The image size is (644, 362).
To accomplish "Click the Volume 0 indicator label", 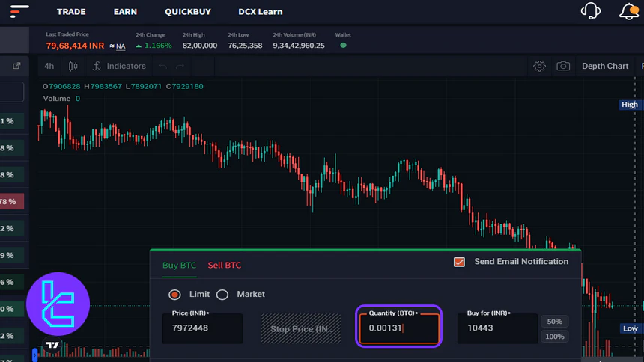I will 61,99.
